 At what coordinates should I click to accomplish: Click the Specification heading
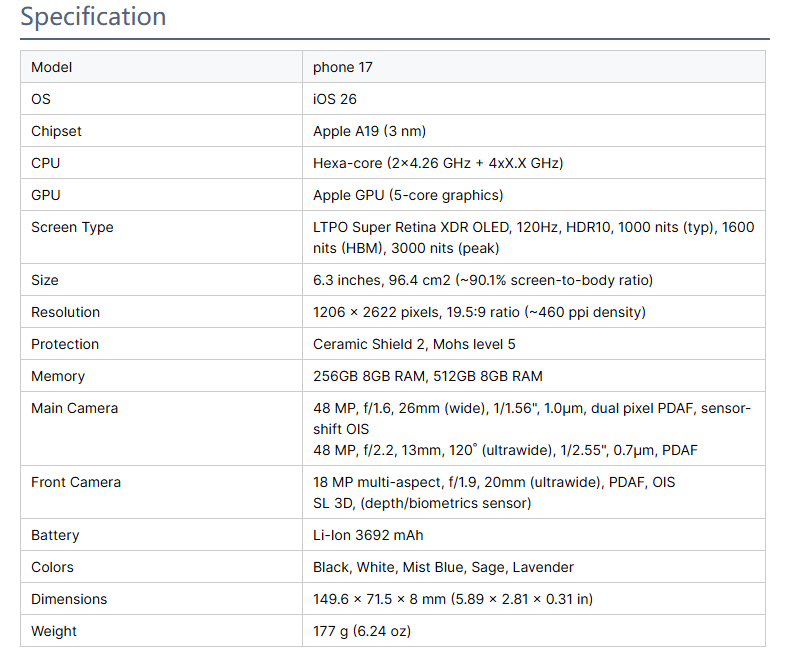click(93, 17)
